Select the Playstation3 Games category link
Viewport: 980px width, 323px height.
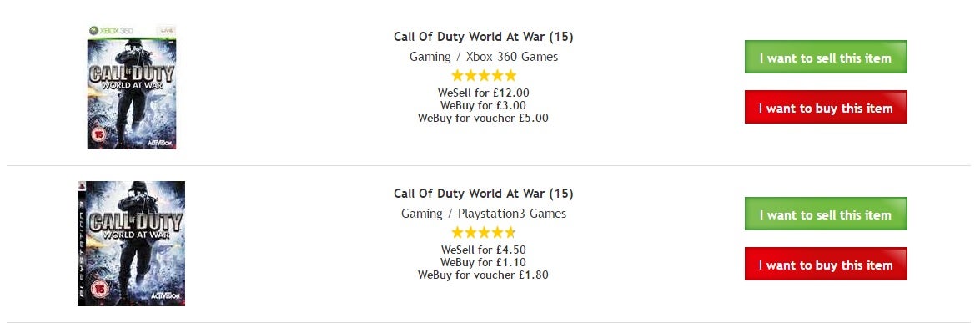click(512, 214)
